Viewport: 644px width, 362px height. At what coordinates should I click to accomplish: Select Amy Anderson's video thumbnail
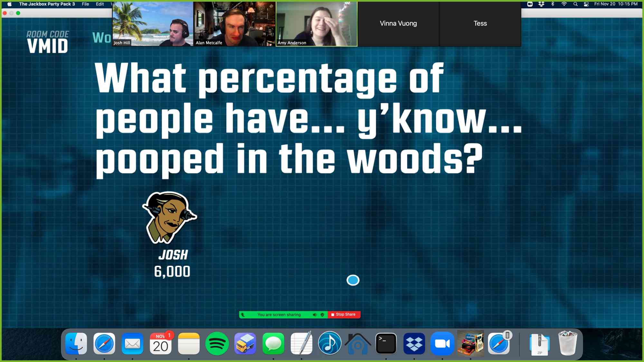(x=317, y=24)
